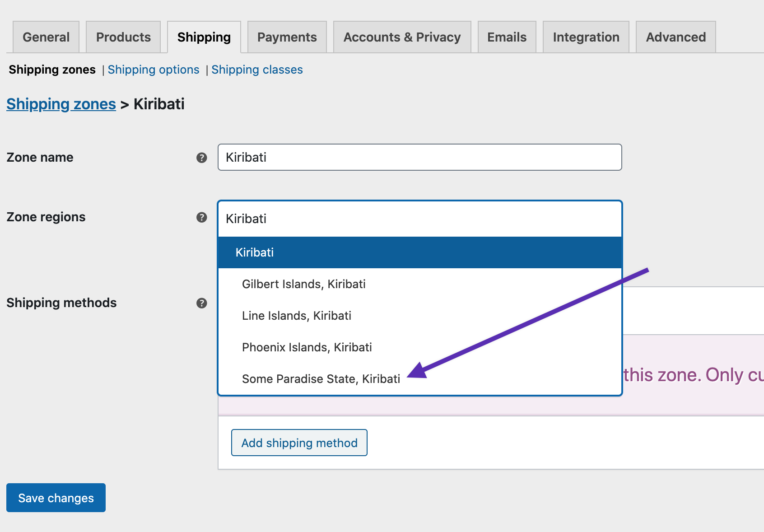Open the Shipping options page
Viewport: 764px width, 532px height.
click(x=154, y=70)
